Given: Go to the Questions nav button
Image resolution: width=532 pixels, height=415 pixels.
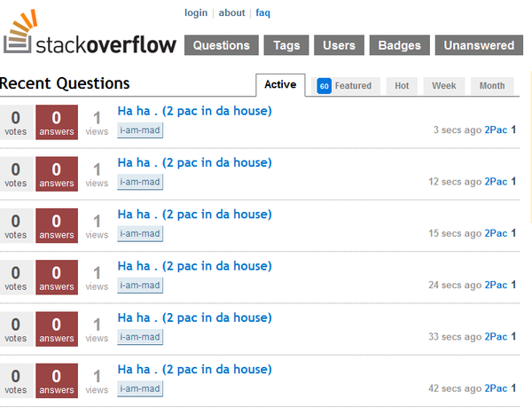Looking at the screenshot, I should point(221,45).
